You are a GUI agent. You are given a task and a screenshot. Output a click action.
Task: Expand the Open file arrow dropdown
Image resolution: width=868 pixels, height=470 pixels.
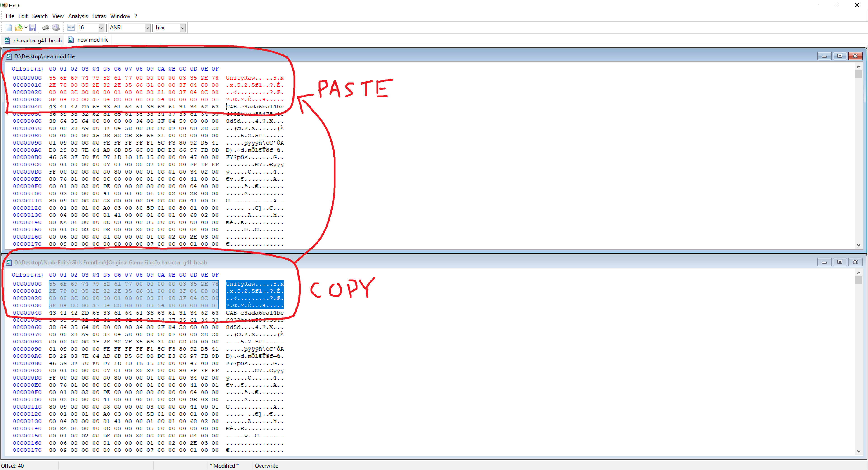(26, 28)
